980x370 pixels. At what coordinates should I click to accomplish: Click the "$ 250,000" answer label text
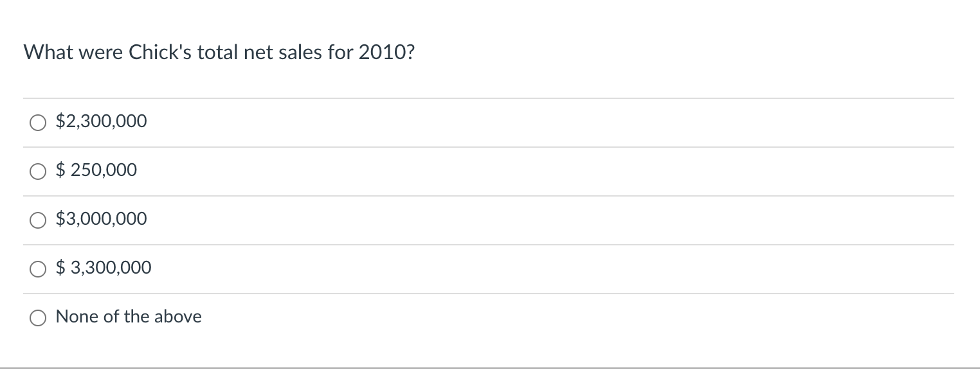pos(96,170)
